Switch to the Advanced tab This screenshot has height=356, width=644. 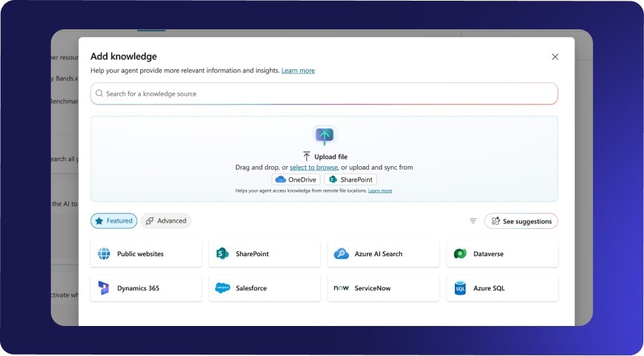(x=166, y=221)
